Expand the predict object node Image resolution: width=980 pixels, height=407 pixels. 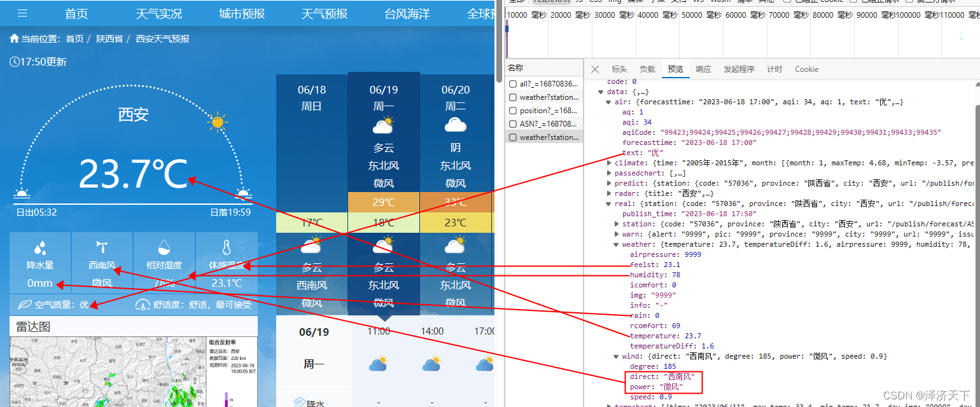tap(609, 183)
